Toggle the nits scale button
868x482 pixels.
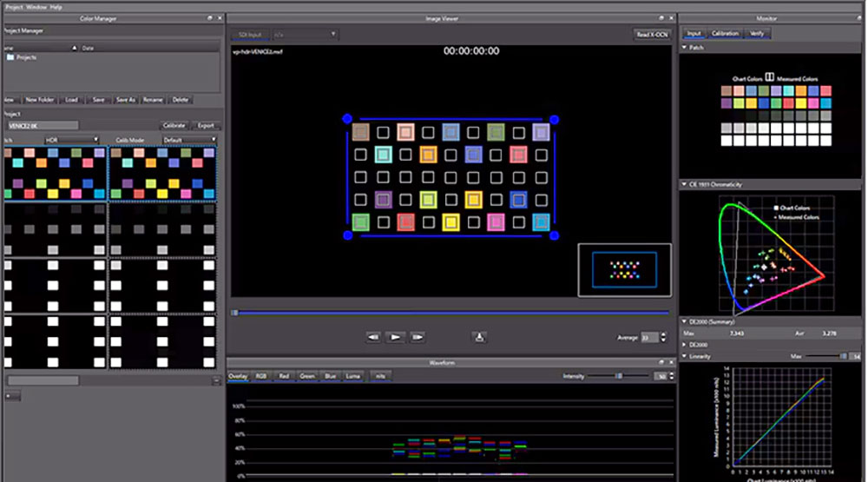[x=380, y=376]
